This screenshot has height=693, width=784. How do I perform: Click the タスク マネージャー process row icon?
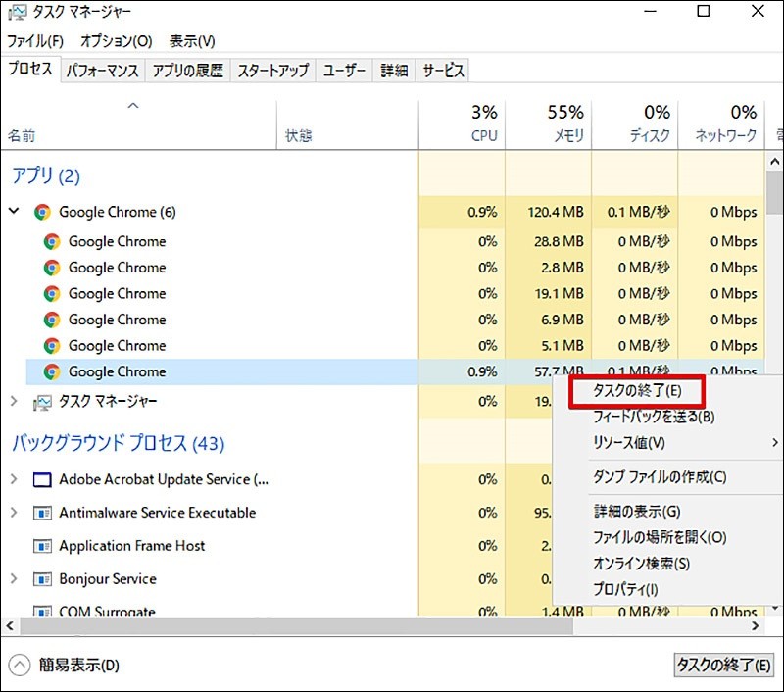click(42, 402)
